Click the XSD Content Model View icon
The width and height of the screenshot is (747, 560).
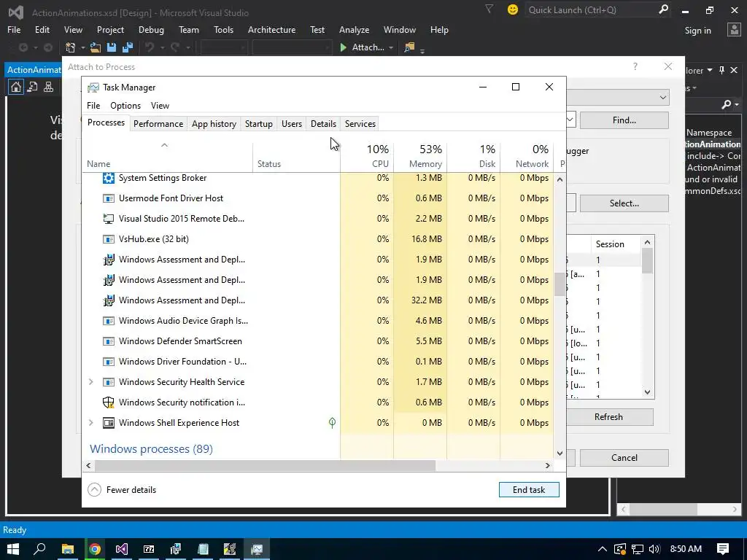tap(32, 87)
